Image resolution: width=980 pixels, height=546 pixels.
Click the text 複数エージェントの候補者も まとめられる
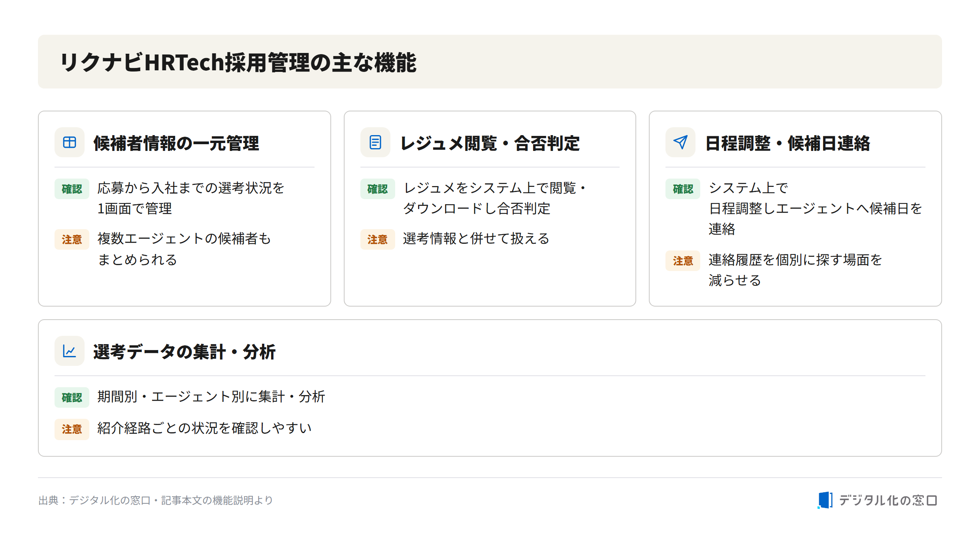(x=184, y=249)
